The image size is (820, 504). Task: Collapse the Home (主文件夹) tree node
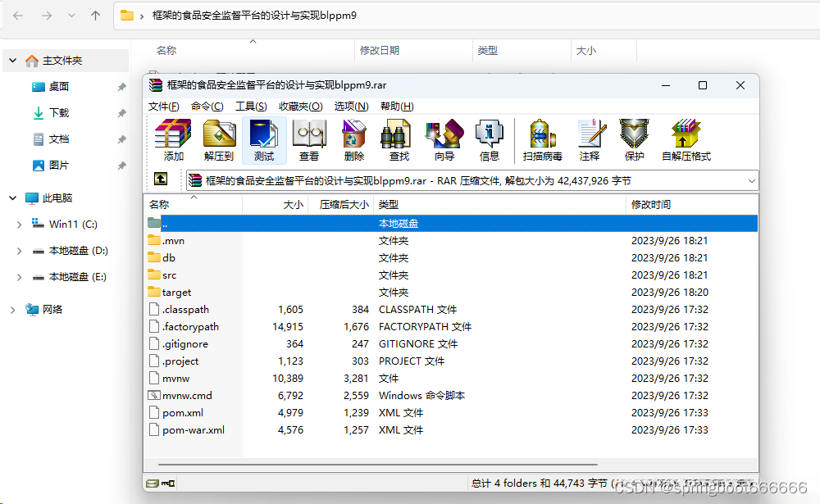click(x=13, y=61)
